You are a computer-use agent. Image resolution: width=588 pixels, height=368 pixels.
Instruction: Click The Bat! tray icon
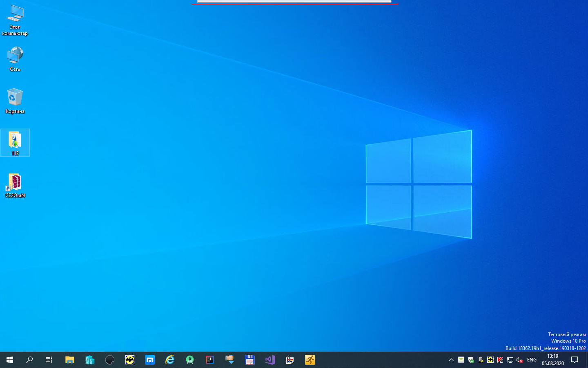coord(490,360)
